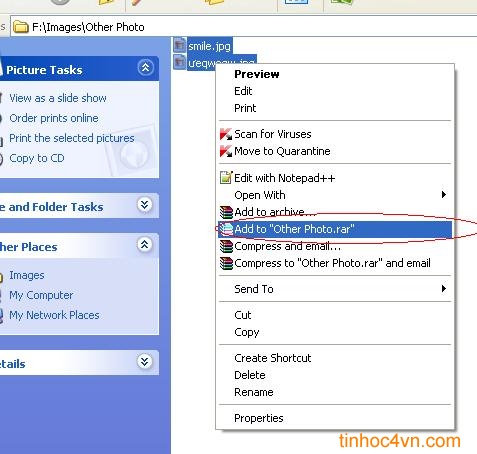The image size is (477, 454).
Task: Click WinRAR icon beside Add to archive
Action: (x=226, y=212)
